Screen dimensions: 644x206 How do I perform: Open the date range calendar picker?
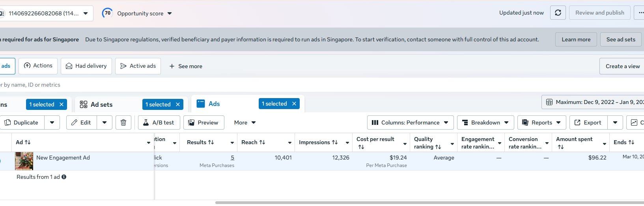tap(593, 102)
